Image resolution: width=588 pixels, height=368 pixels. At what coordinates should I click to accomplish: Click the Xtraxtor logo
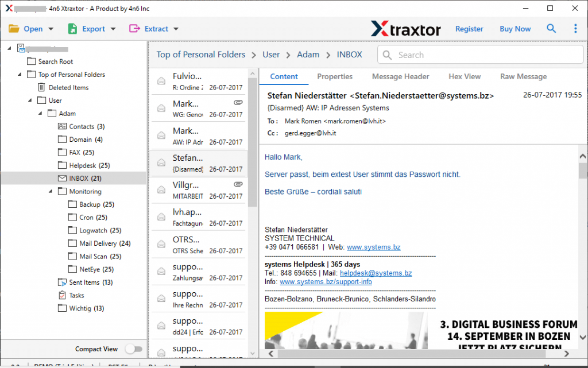(x=406, y=28)
